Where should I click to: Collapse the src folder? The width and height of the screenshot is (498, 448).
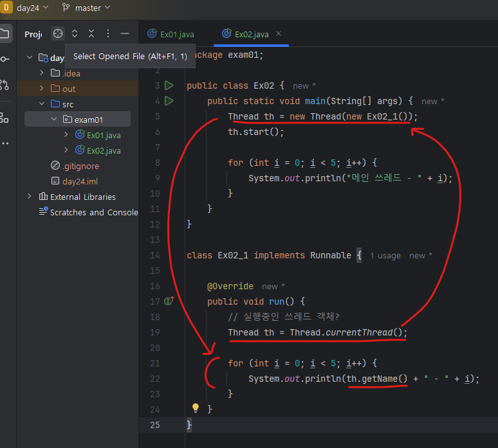coord(42,103)
